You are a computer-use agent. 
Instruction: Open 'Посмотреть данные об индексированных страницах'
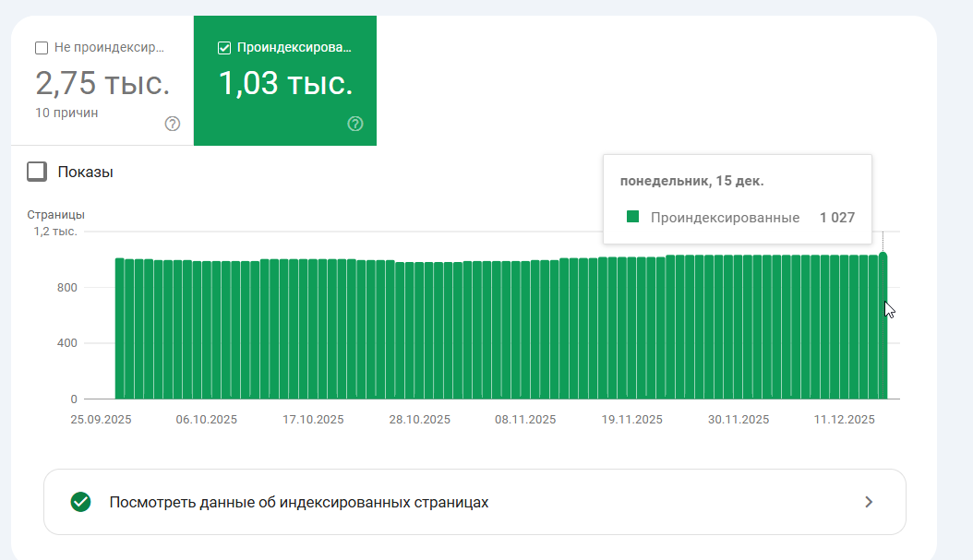(474, 502)
